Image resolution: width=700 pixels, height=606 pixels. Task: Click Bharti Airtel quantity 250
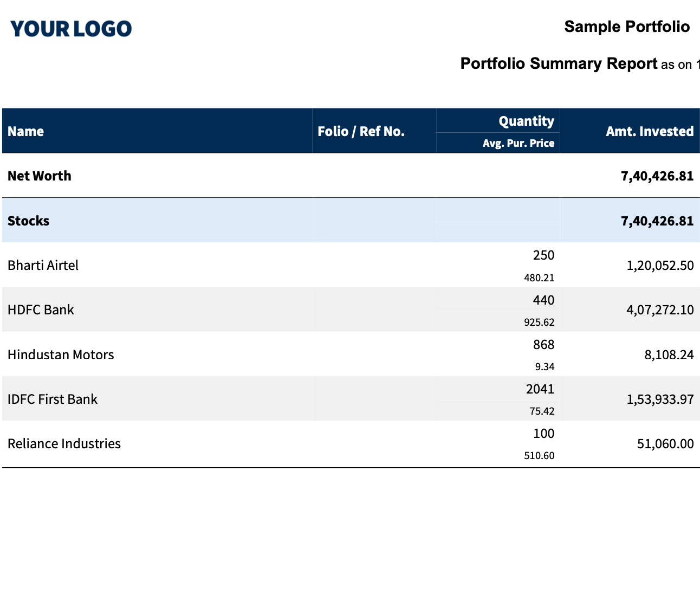click(543, 255)
